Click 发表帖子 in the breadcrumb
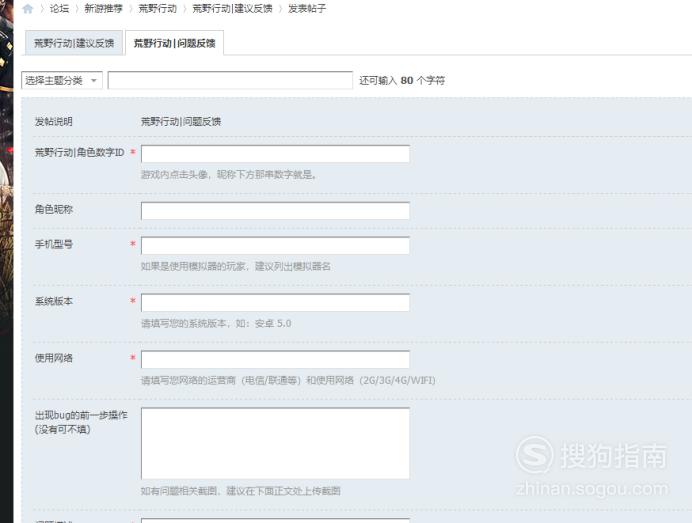Screen dimensions: 692x523 [307, 8]
